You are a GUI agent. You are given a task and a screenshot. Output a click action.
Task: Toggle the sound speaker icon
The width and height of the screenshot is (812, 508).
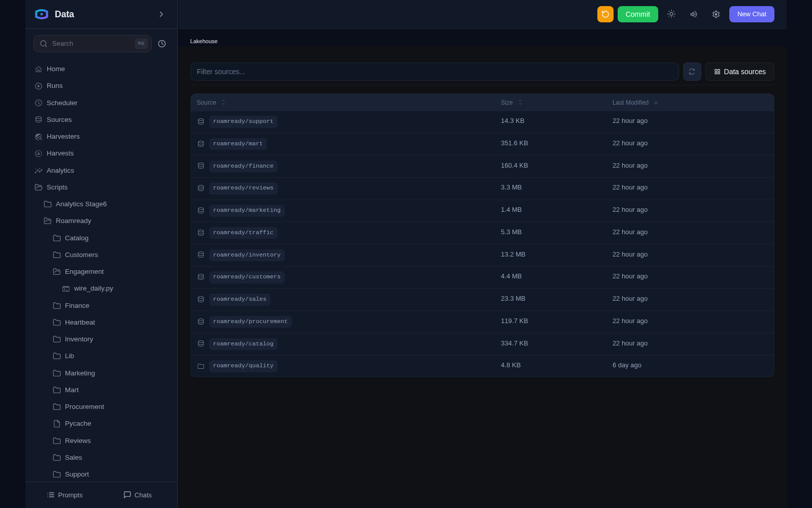pyautogui.click(x=693, y=14)
